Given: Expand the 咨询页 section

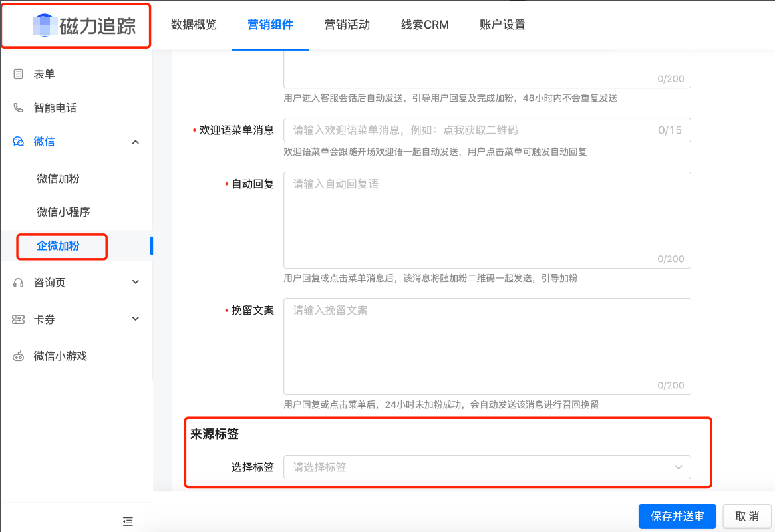Looking at the screenshot, I should coord(135,282).
